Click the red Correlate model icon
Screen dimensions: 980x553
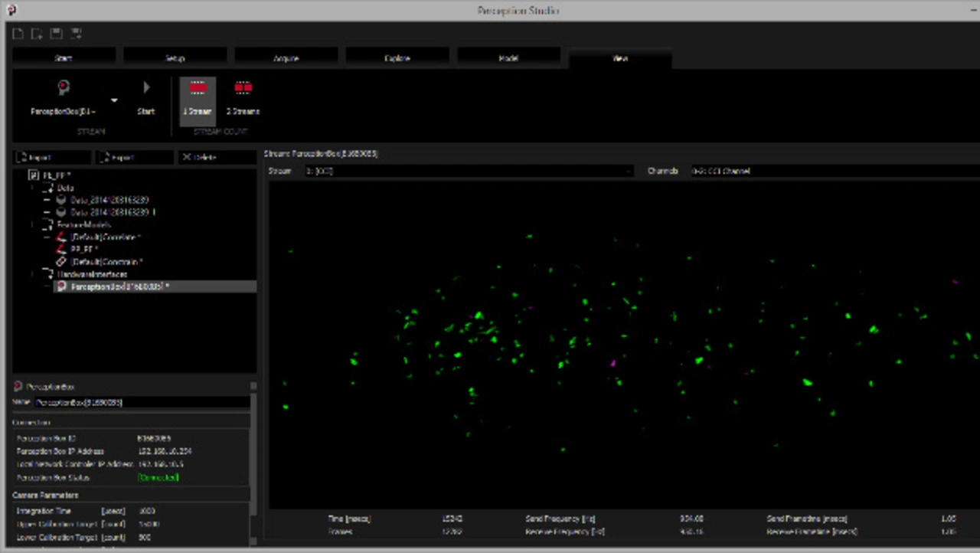click(x=61, y=237)
